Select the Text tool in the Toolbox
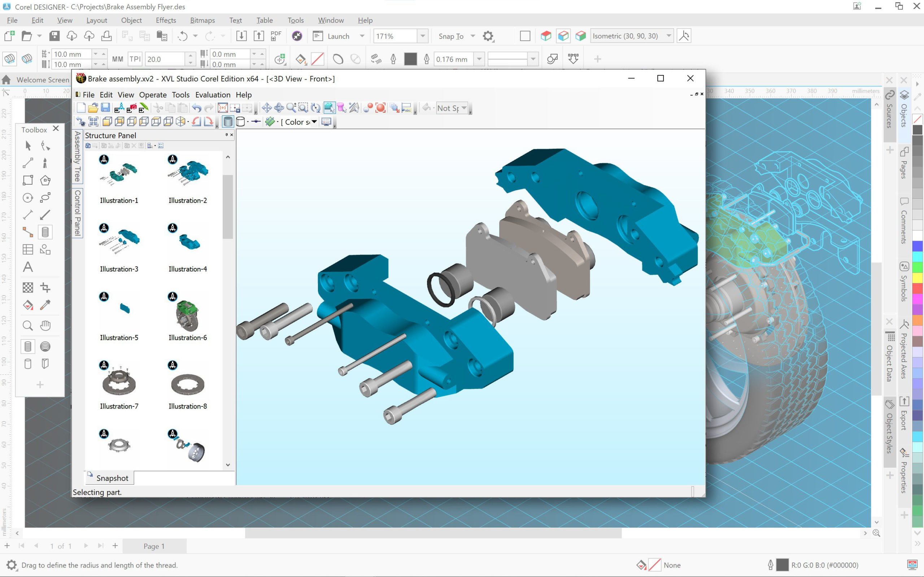Viewport: 924px width, 577px height. tap(27, 267)
